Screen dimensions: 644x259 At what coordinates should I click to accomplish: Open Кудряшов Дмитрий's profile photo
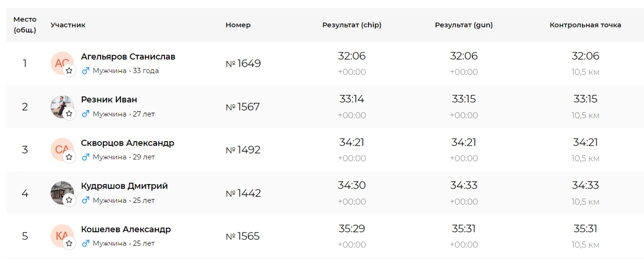[x=60, y=191]
